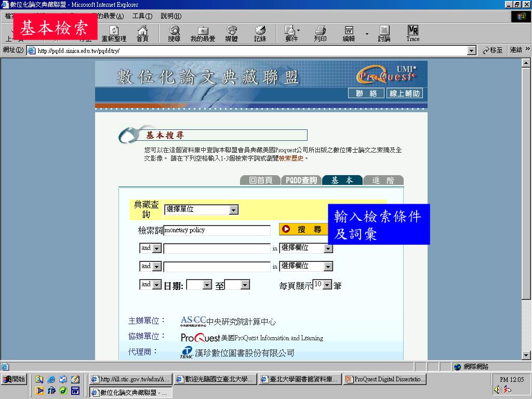Switch to the ill.stic.gov.tw taskbar window

point(130,379)
